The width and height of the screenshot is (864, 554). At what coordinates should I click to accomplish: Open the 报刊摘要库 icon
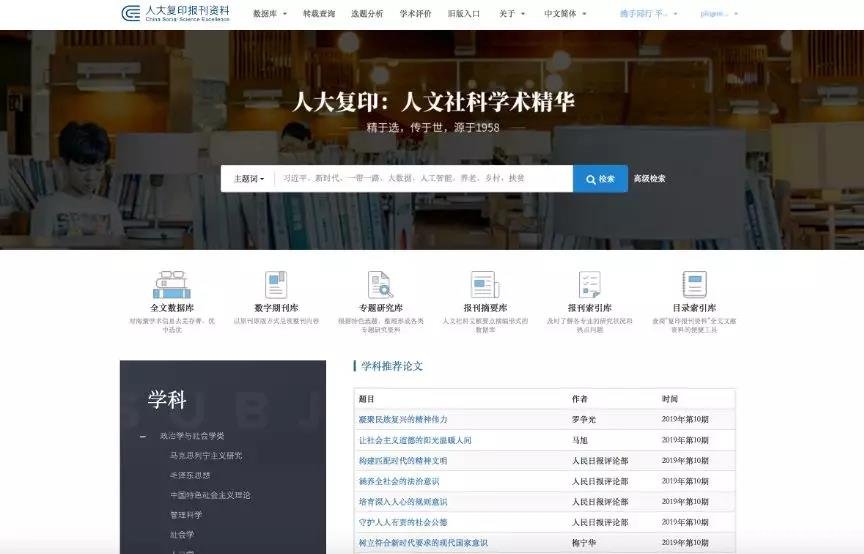pos(485,284)
